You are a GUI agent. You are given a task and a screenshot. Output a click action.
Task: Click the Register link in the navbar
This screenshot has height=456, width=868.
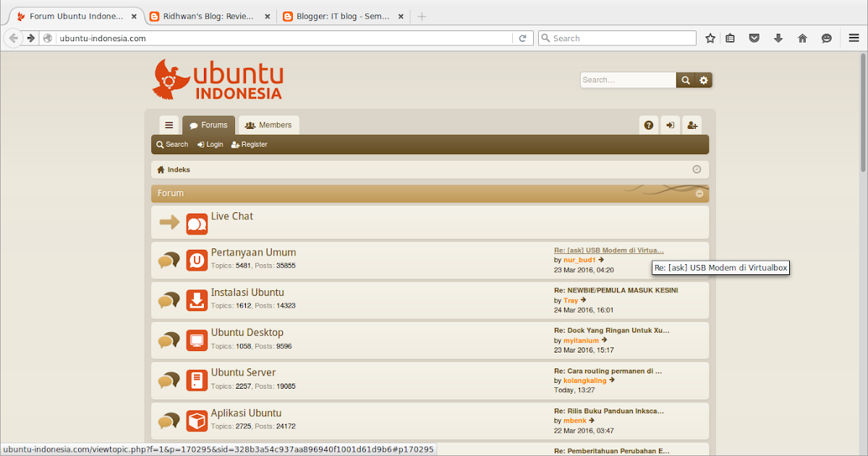(249, 144)
